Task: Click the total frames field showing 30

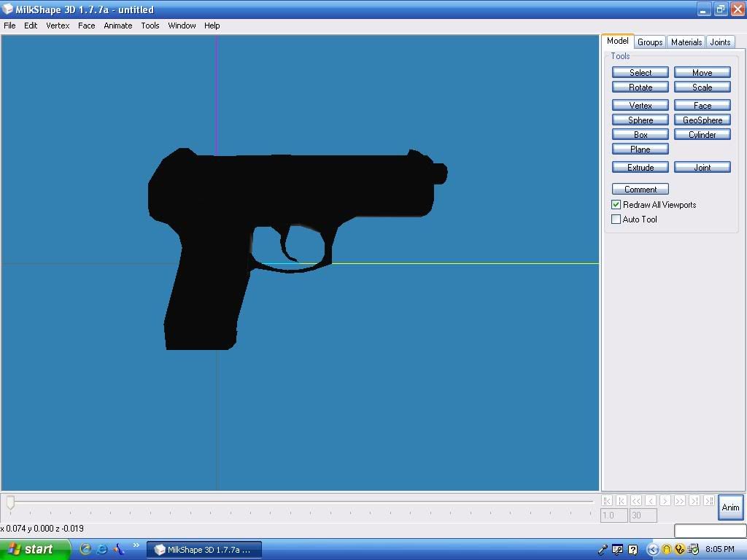Action: (x=643, y=516)
